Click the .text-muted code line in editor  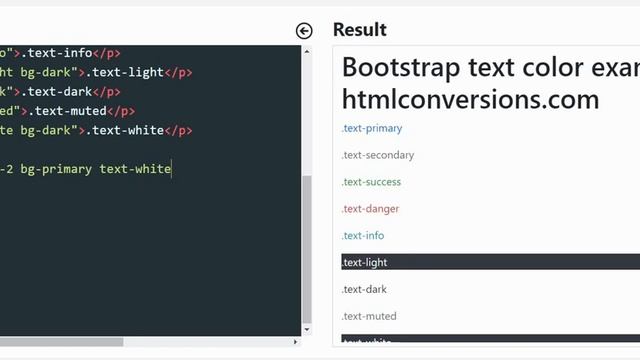pos(67,111)
